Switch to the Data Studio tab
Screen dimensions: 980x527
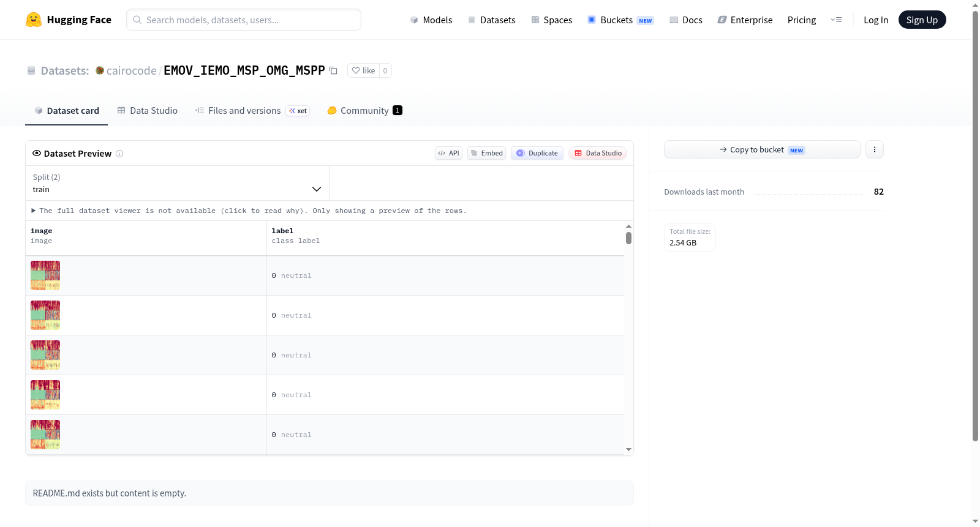pyautogui.click(x=147, y=111)
